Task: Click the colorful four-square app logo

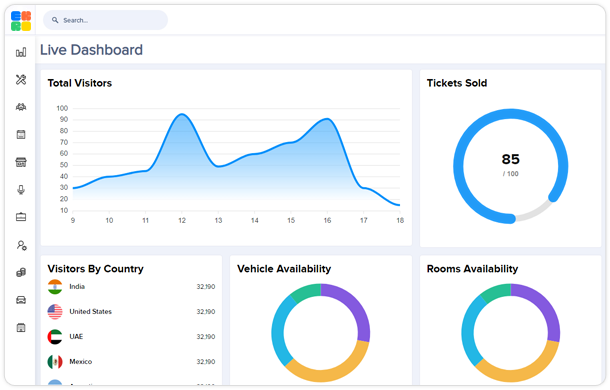Action: click(x=21, y=21)
